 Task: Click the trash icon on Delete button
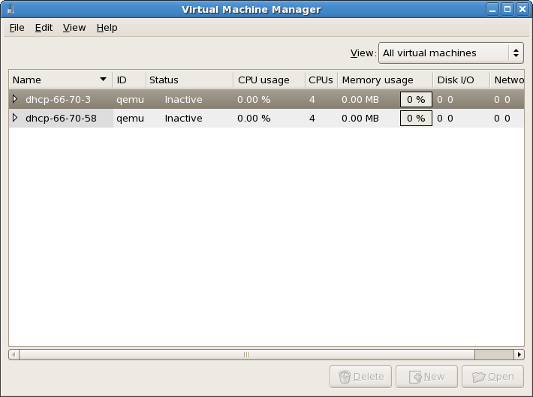tap(344, 377)
